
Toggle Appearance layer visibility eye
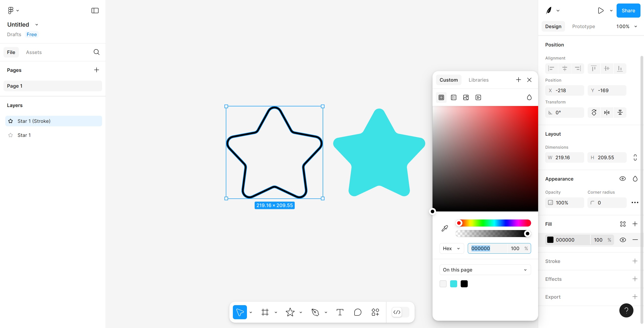[622, 179]
